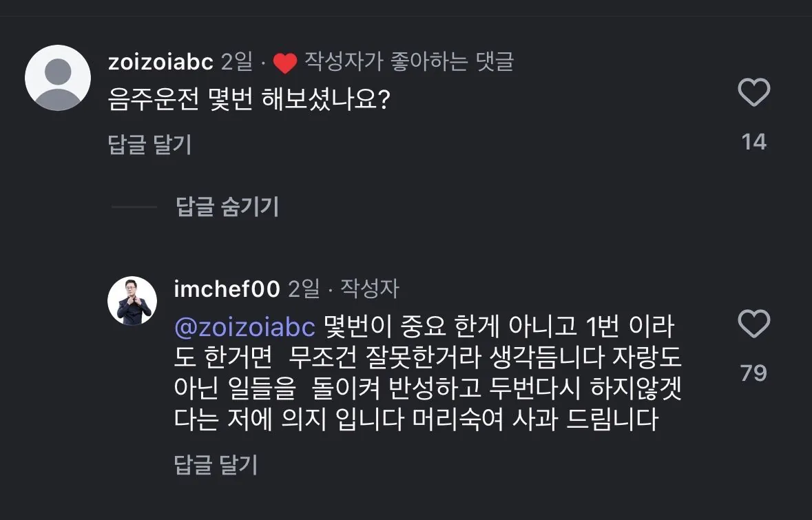Collapse replies with 답글 숨기기
The height and width of the screenshot is (520, 812).
[x=227, y=206]
